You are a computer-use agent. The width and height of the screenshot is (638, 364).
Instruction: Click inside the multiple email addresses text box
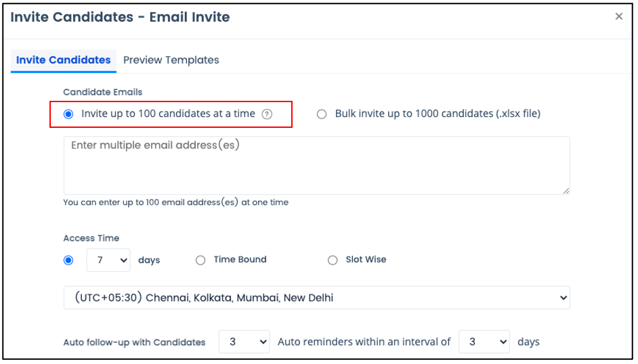pyautogui.click(x=316, y=165)
